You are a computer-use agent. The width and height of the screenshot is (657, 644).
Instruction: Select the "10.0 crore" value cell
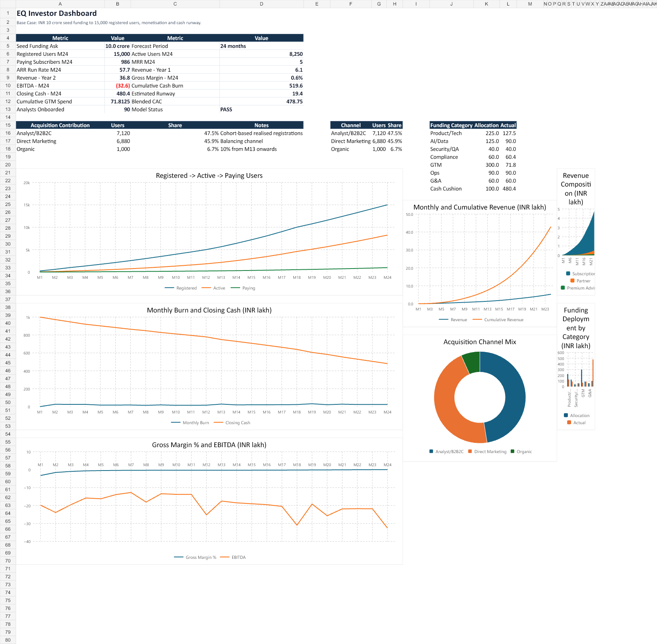118,46
